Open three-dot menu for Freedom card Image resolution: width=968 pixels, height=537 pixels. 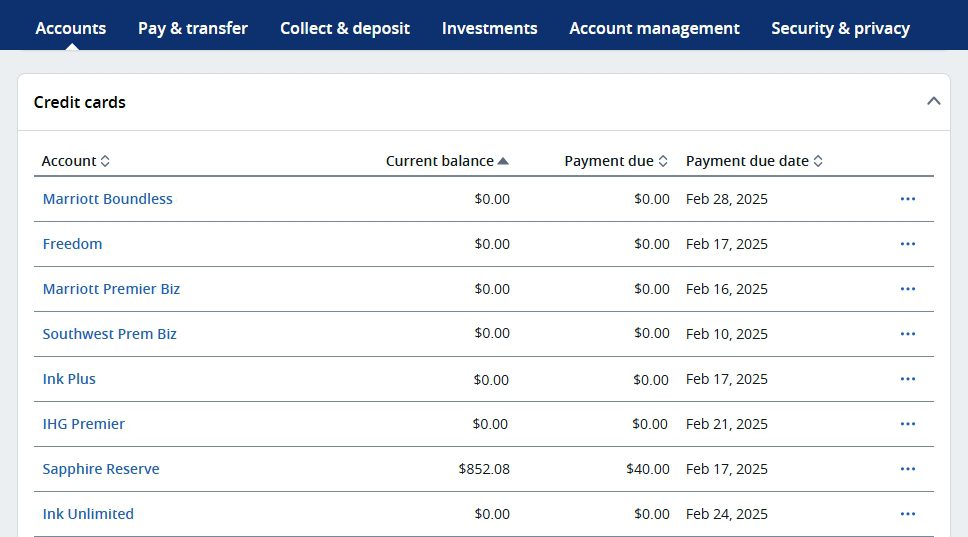tap(907, 244)
